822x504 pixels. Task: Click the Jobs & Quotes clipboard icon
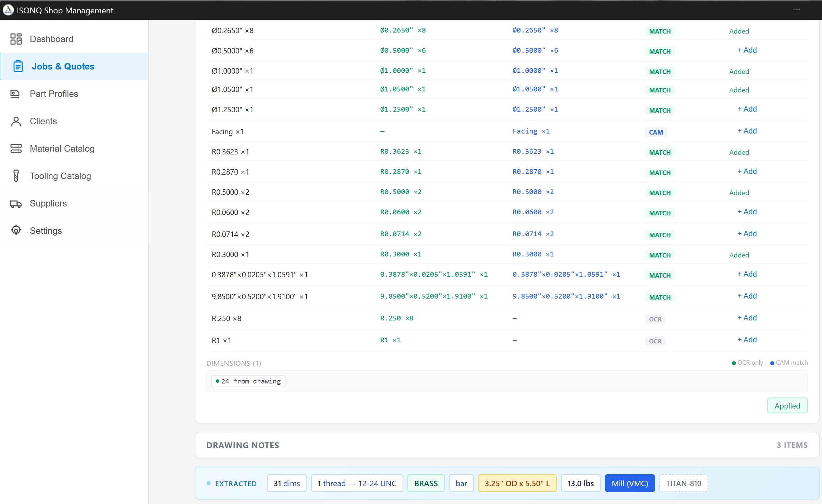[x=18, y=66]
